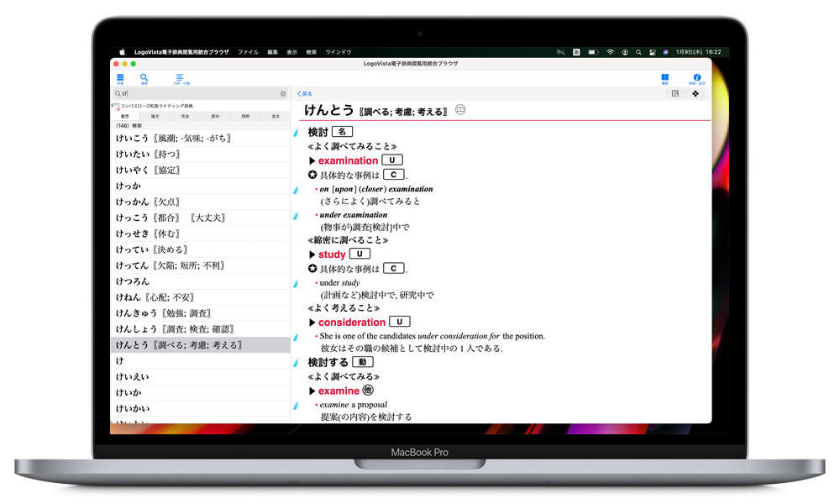Click the Siri icon in the menu bar
Image resolution: width=840 pixels, height=504 pixels.
click(666, 52)
